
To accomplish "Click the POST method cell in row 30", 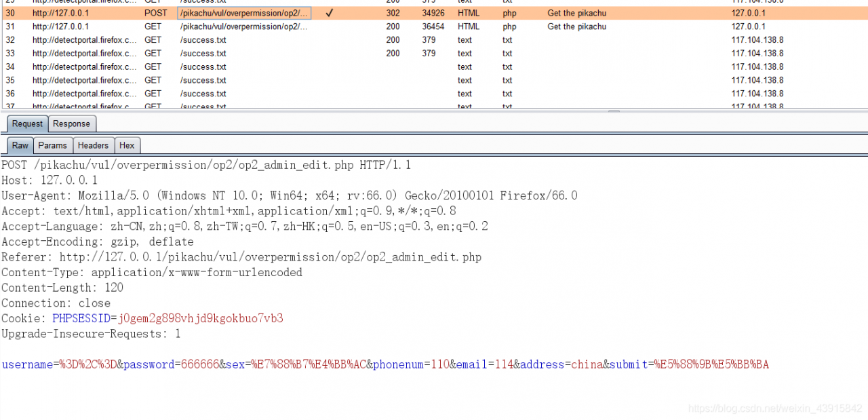I will point(155,13).
